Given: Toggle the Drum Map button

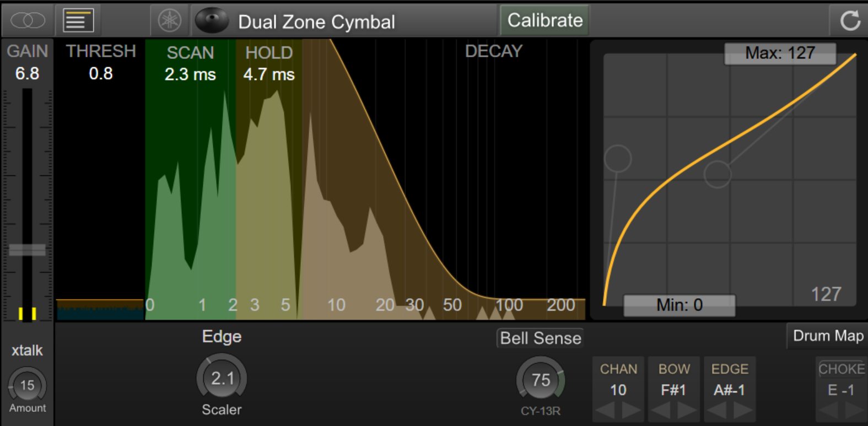Looking at the screenshot, I should [x=827, y=336].
